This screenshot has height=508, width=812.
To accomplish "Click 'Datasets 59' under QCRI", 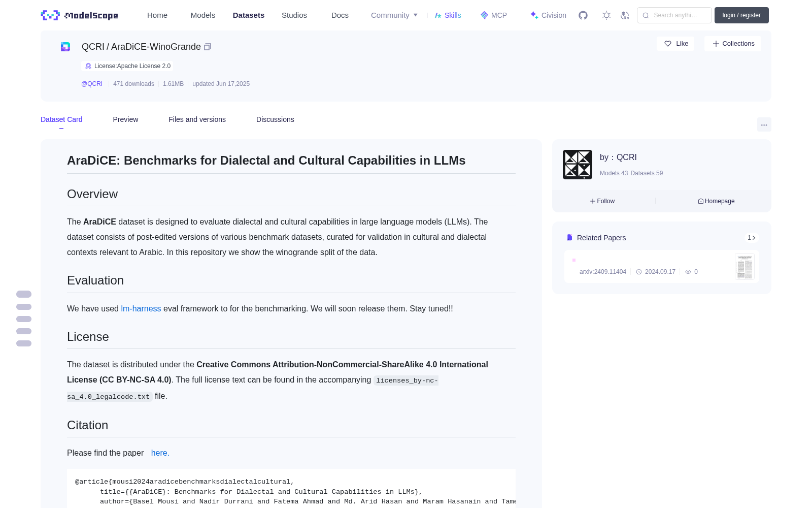I will coord(647,173).
